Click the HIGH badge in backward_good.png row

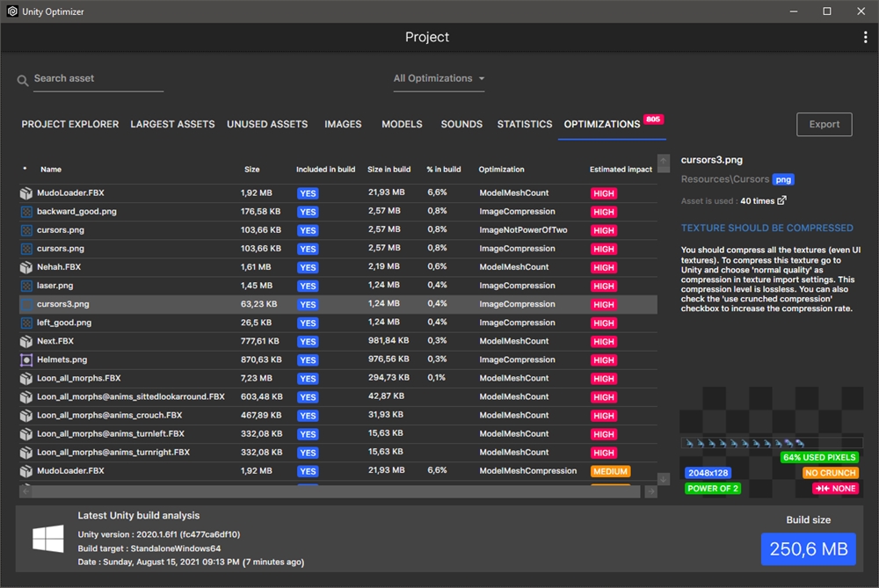pyautogui.click(x=603, y=212)
